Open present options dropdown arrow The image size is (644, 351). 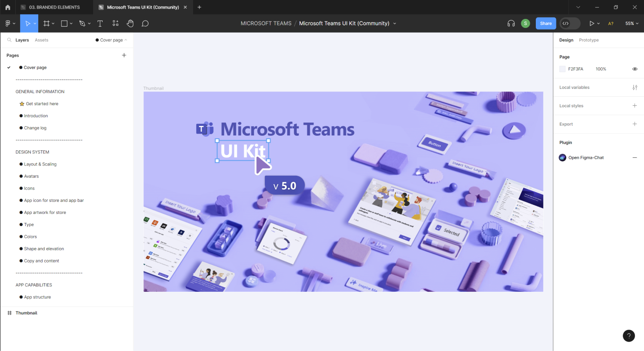[x=598, y=24]
